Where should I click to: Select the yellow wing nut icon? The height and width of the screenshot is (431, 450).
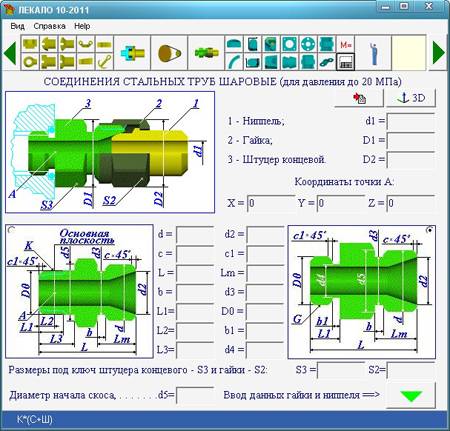pyautogui.click(x=86, y=44)
